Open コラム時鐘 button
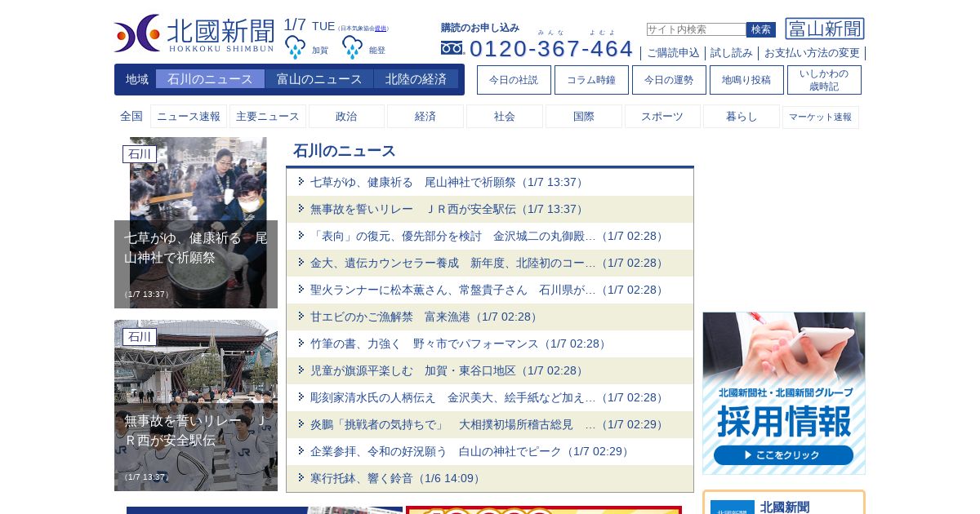This screenshot has height=514, width=980. coord(591,80)
